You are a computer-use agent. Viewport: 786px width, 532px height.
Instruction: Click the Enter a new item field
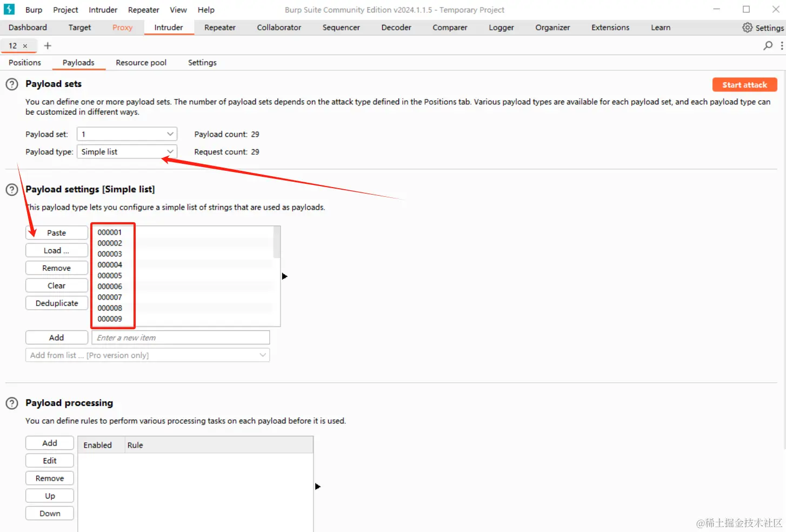(x=181, y=338)
